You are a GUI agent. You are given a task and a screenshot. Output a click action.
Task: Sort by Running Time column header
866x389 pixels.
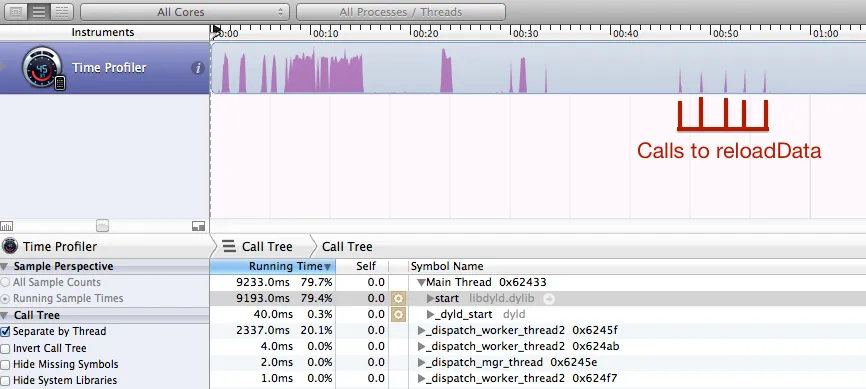pyautogui.click(x=272, y=266)
